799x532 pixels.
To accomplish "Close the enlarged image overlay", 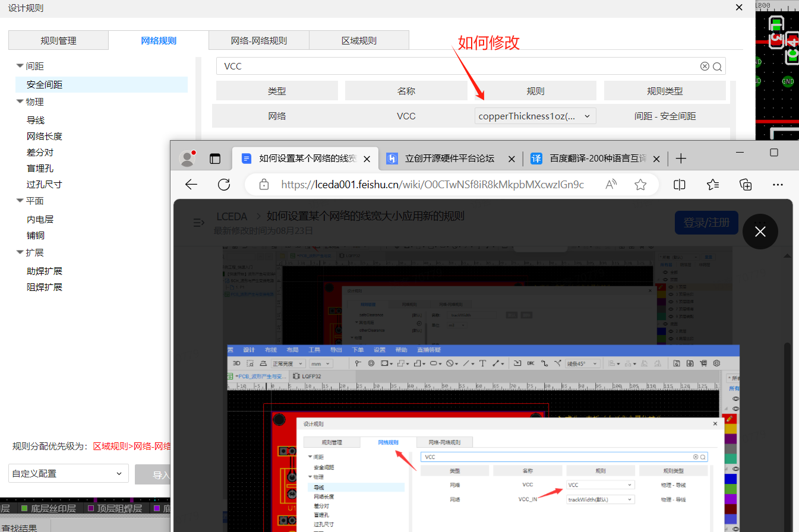I will [x=760, y=232].
